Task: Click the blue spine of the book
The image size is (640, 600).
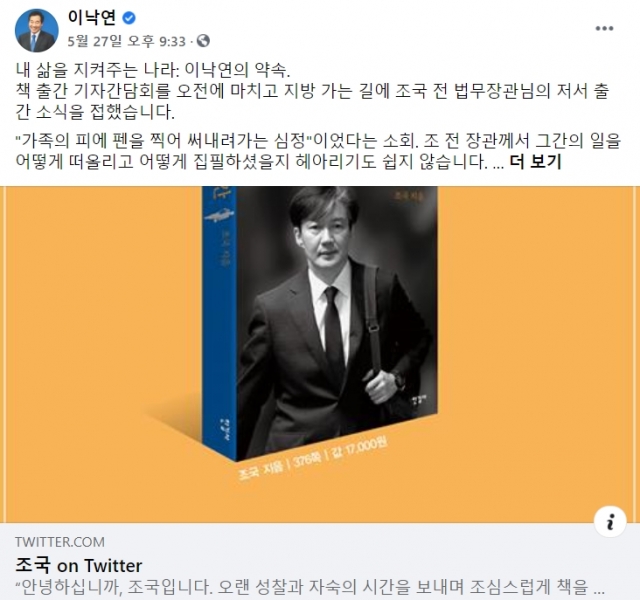Action: pyautogui.click(x=220, y=318)
